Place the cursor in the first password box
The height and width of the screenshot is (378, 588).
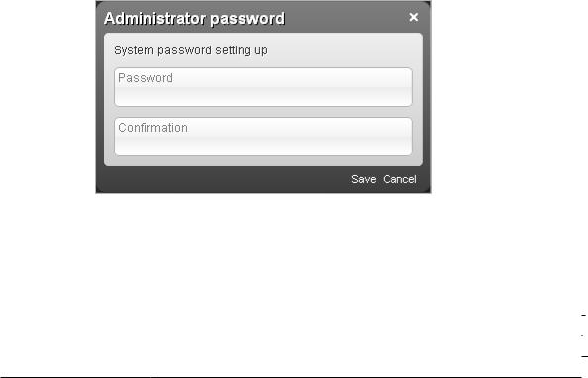pyautogui.click(x=263, y=87)
